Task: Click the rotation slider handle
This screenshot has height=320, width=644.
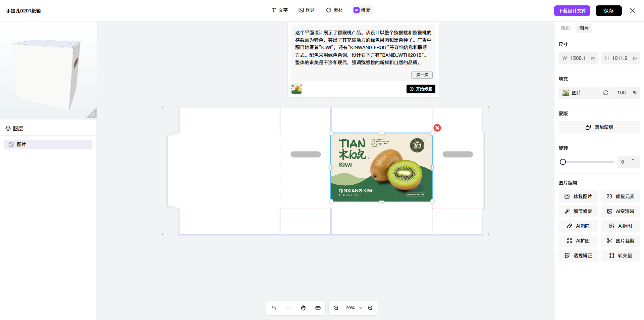Action: click(563, 162)
